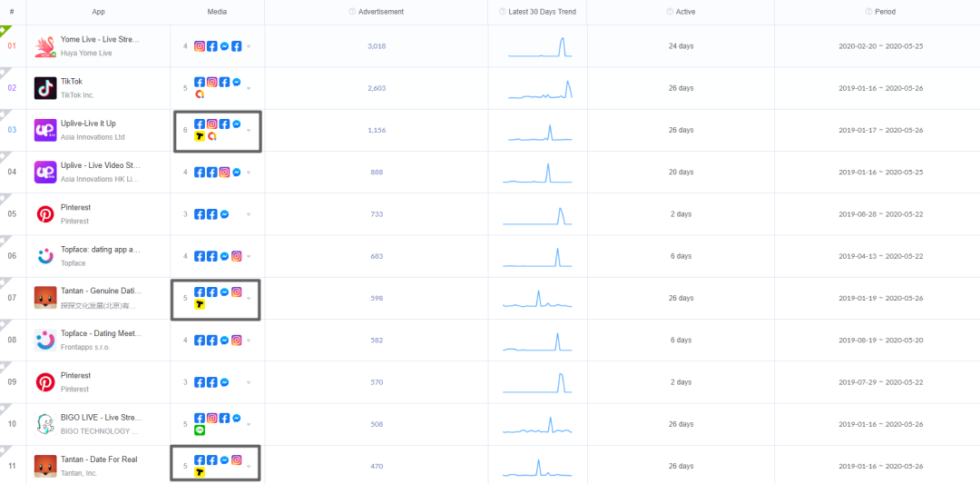The height and width of the screenshot is (484, 980).
Task: Click the help icon beside Active header
Action: 668,12
